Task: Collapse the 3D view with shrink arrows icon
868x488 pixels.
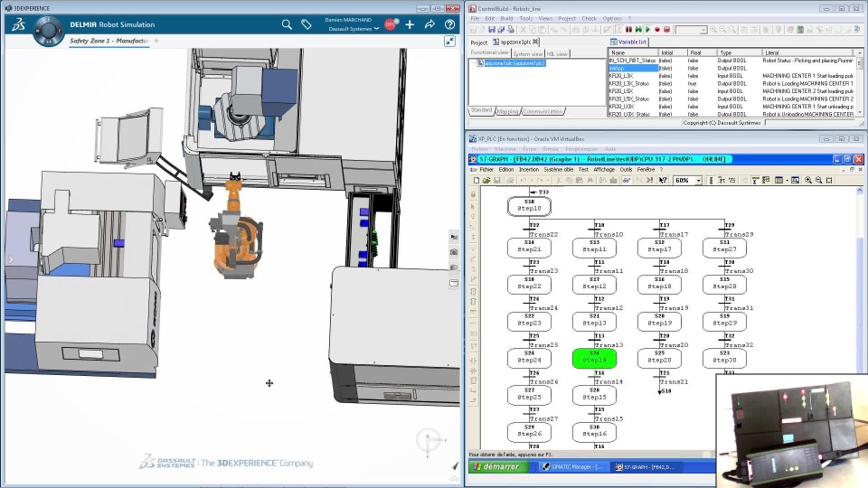Action: [450, 42]
